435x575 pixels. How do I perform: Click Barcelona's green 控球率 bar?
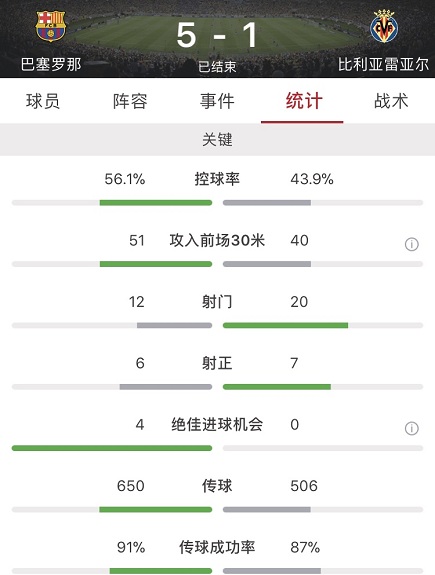click(x=156, y=203)
